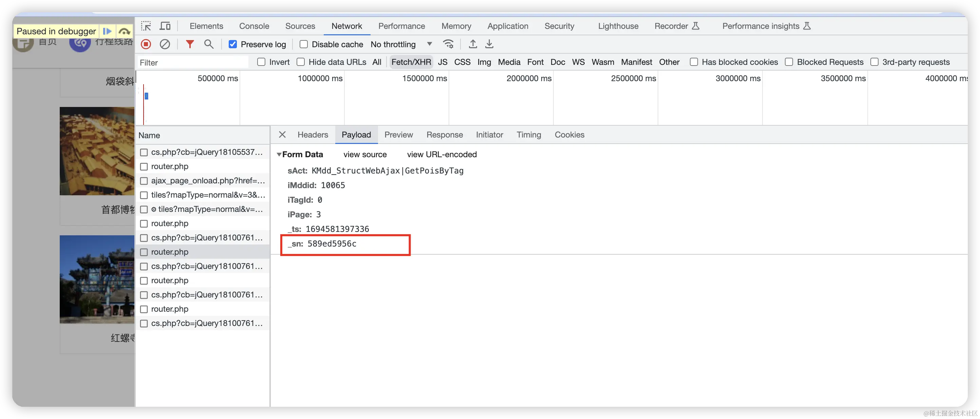
Task: Switch to the Sources panel tab
Action: [300, 26]
